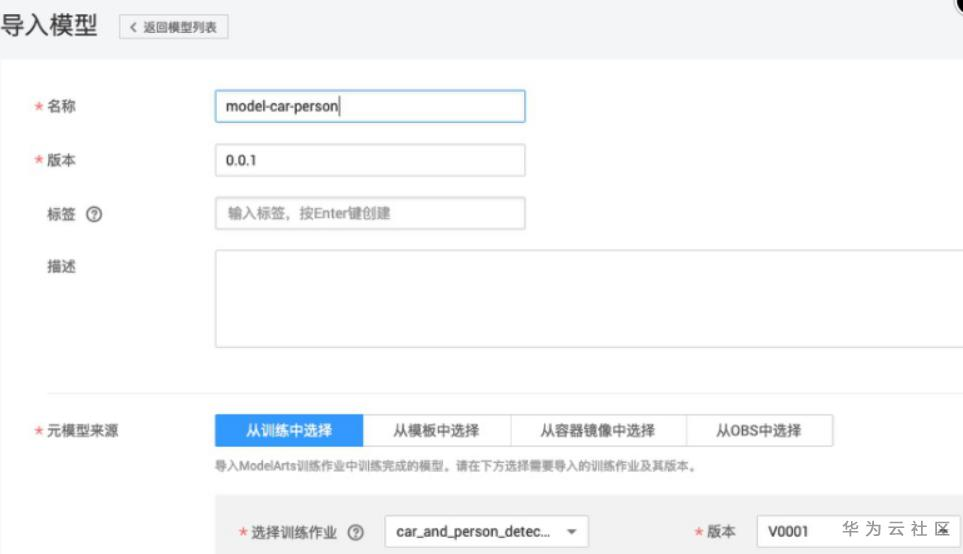The image size is (963, 554).
Task: Click the version field showing 0.0.1
Action: pyautogui.click(x=370, y=160)
